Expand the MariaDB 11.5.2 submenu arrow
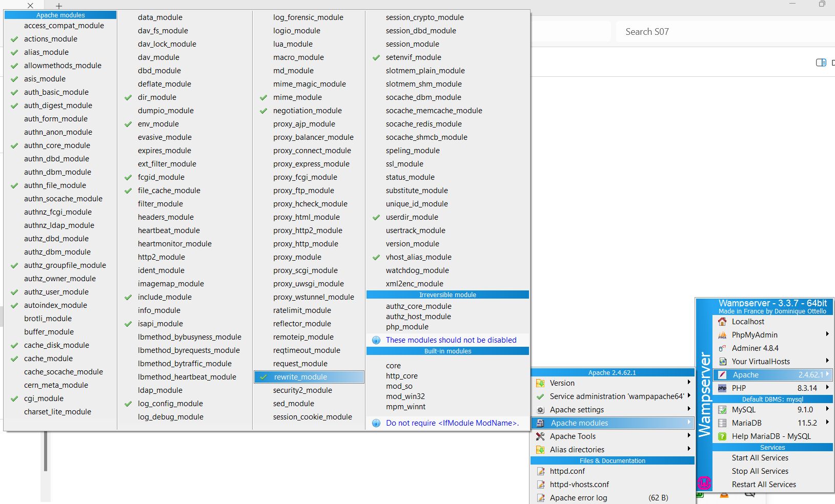The height and width of the screenshot is (504, 835). 827,422
